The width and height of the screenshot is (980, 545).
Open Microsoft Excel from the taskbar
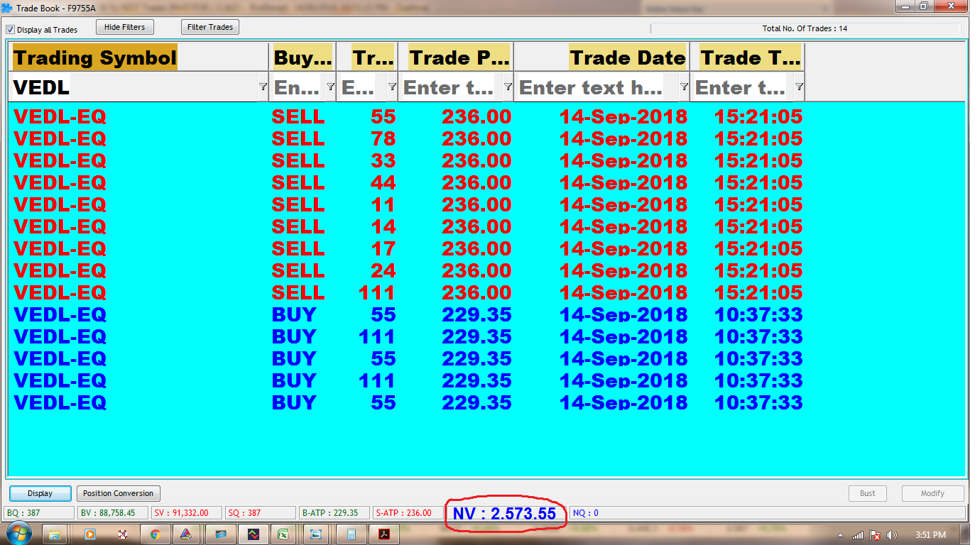[x=282, y=534]
